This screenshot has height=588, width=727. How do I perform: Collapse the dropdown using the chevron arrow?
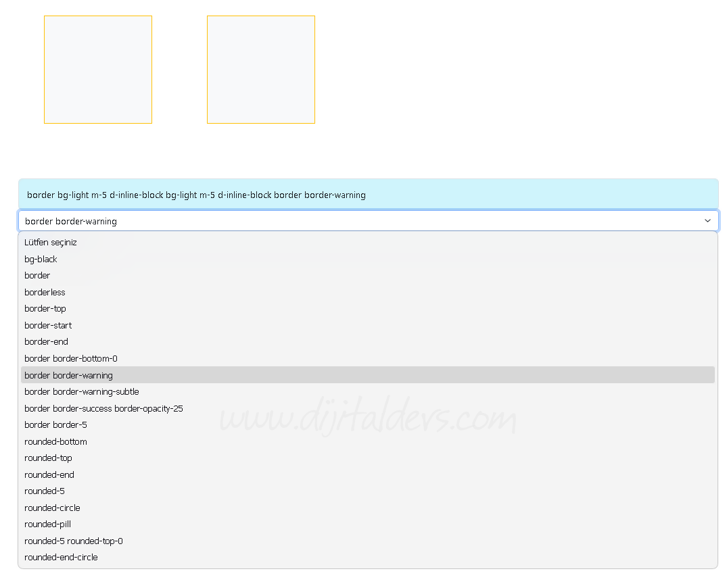click(x=707, y=221)
